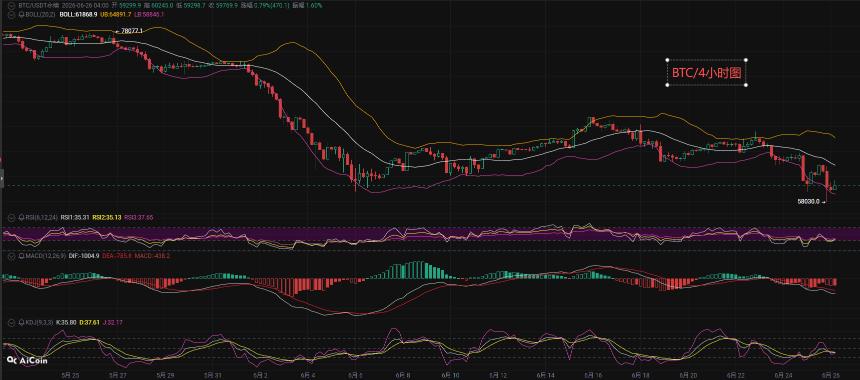
Task: Click the 6月4 date label on time axis
Action: tap(307, 375)
